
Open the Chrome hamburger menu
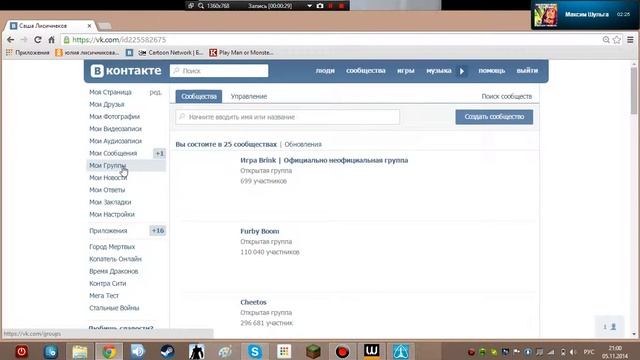point(631,40)
